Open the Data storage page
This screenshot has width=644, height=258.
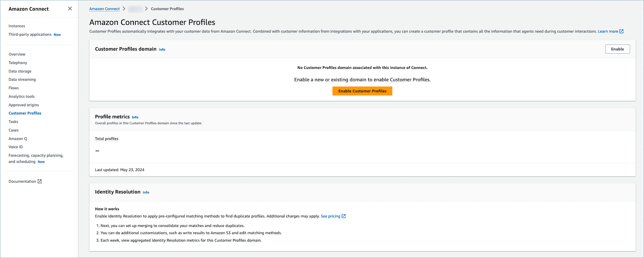[20, 71]
